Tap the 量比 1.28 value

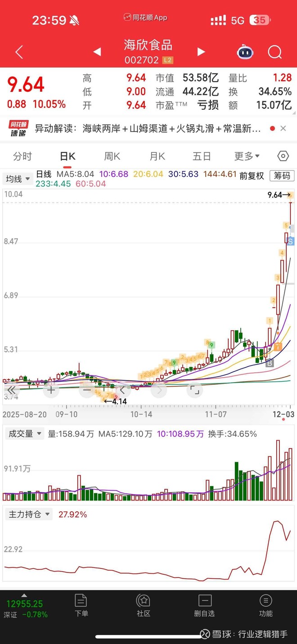283,78
